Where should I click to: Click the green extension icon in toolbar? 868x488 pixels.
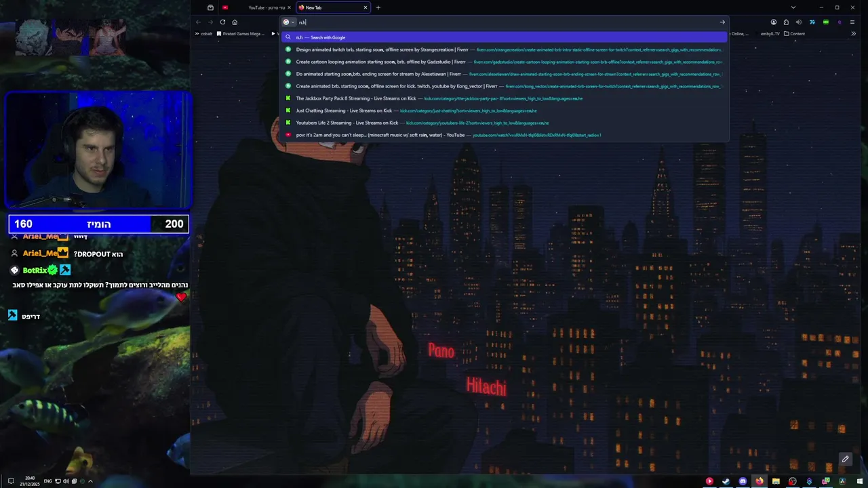click(x=825, y=22)
